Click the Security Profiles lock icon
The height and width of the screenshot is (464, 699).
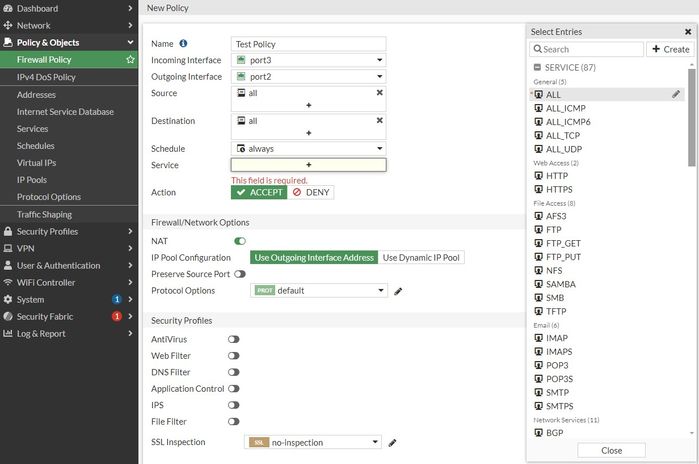tap(8, 231)
